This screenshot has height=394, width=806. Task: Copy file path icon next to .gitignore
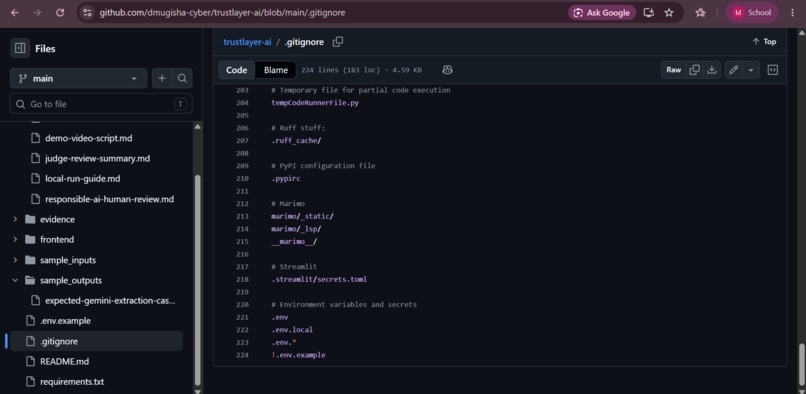coord(338,42)
